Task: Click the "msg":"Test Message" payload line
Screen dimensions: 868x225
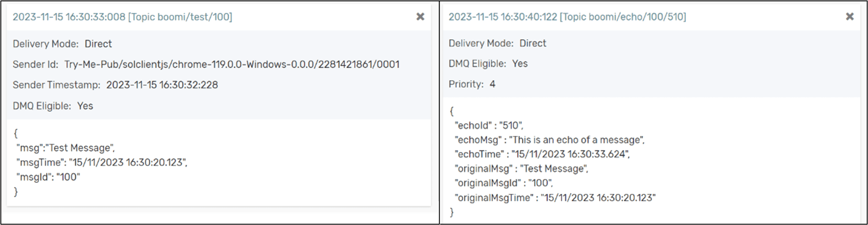Action: 66,148
